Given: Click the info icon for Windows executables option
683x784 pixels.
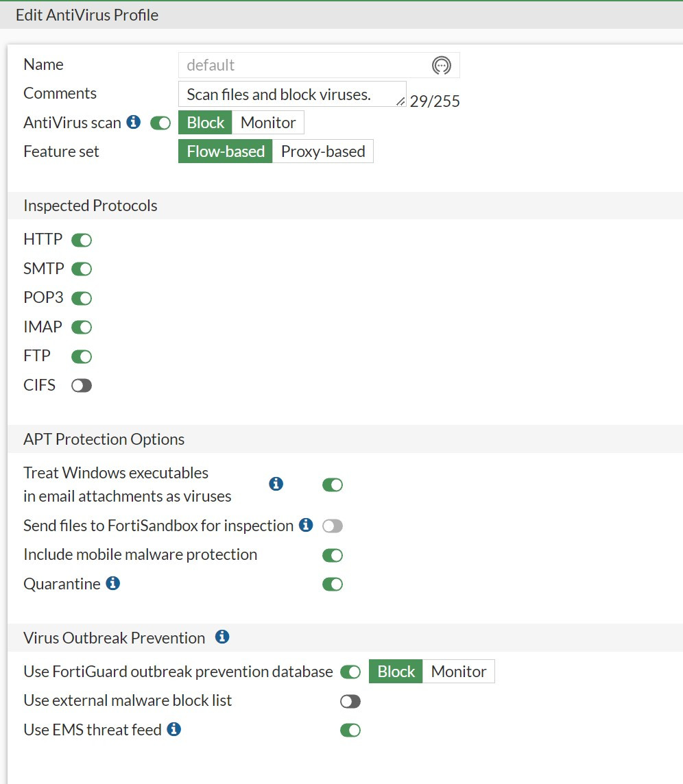Looking at the screenshot, I should pos(276,484).
